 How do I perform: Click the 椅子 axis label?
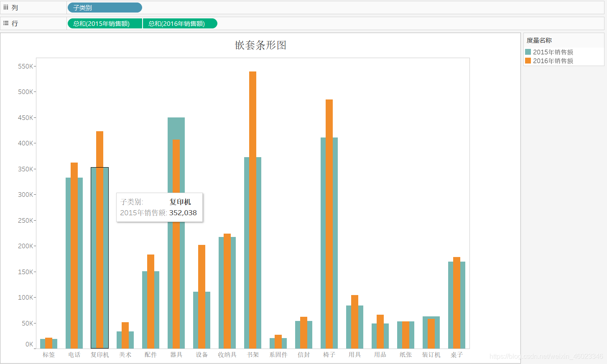(x=329, y=355)
